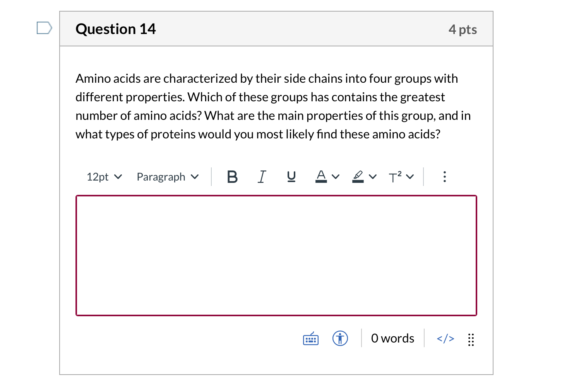Toggle the bookmark flag beside Question 14
Viewport: 562px width, 392px height.
pos(44,27)
